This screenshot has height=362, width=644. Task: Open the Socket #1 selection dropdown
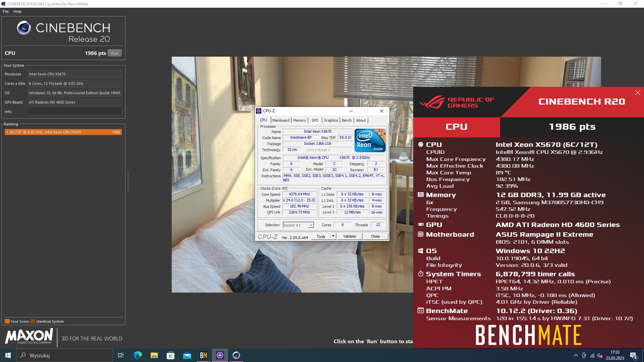pyautogui.click(x=298, y=225)
